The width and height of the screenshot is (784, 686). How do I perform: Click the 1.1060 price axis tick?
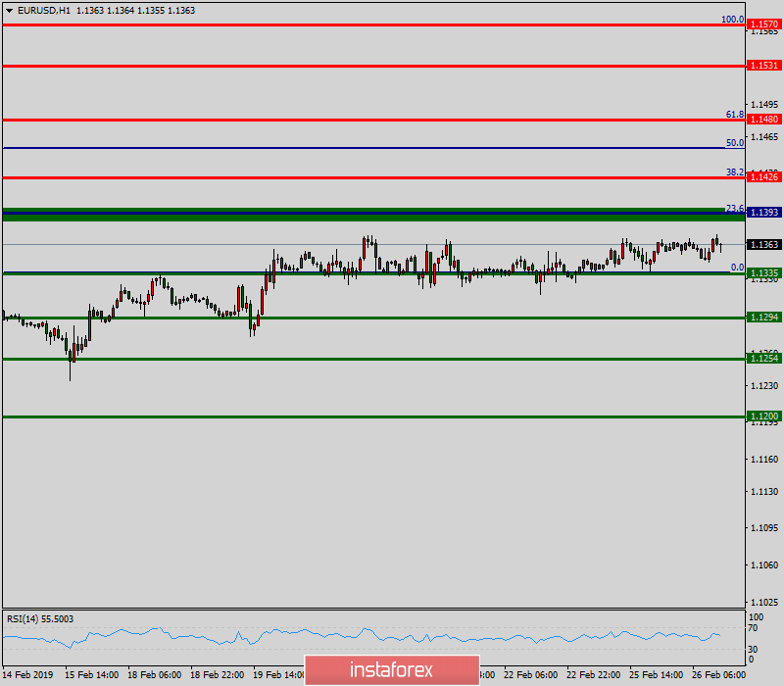(x=764, y=565)
